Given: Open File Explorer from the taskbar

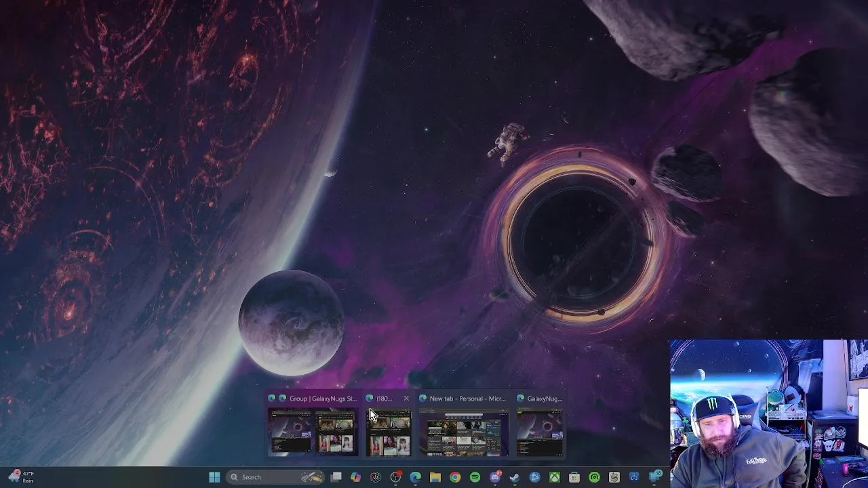Looking at the screenshot, I should tap(435, 477).
